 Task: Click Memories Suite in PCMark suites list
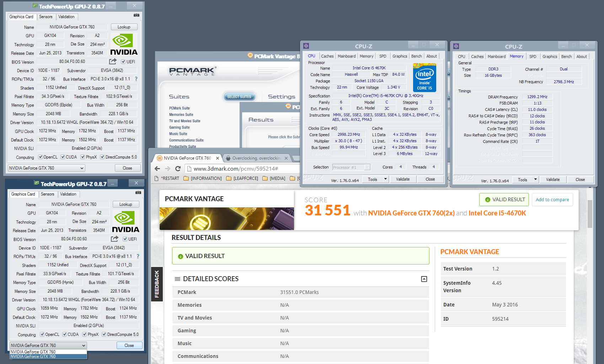(x=181, y=114)
